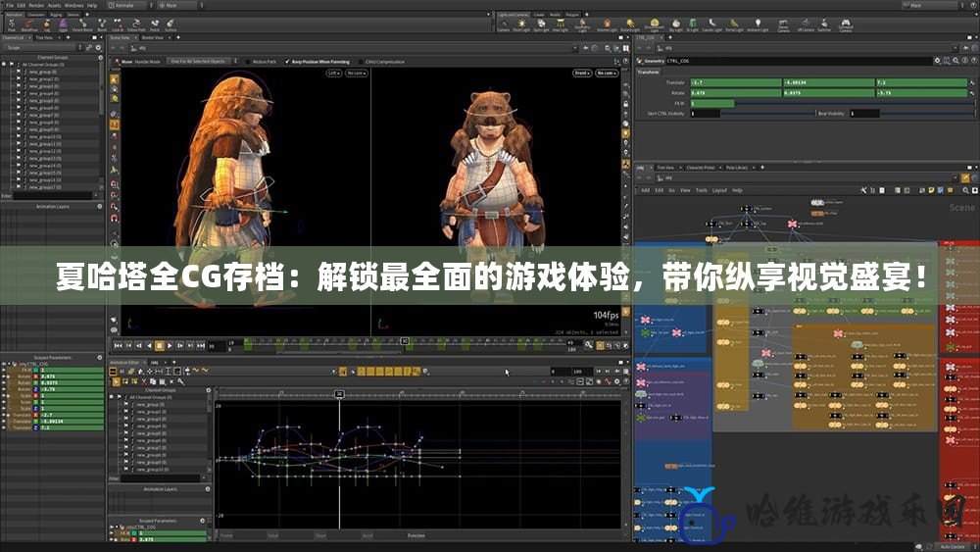
Task: Select the Points shelf tool
Action: pyautogui.click(x=155, y=25)
